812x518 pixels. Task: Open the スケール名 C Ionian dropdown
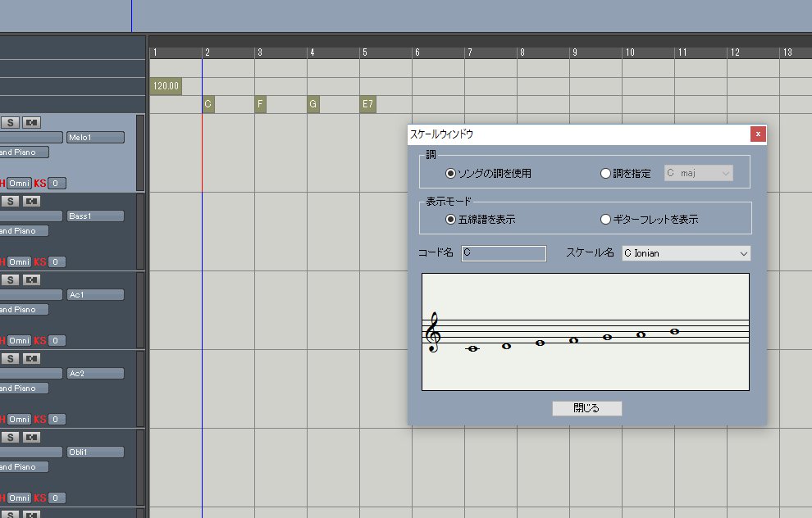coord(686,254)
